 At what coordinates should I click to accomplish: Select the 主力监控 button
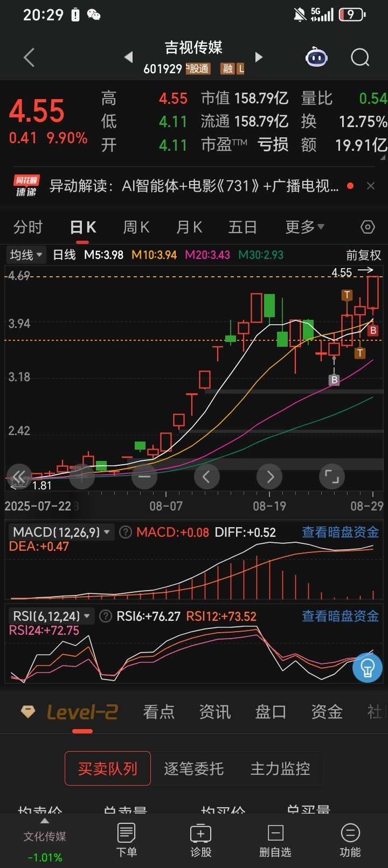point(280,768)
